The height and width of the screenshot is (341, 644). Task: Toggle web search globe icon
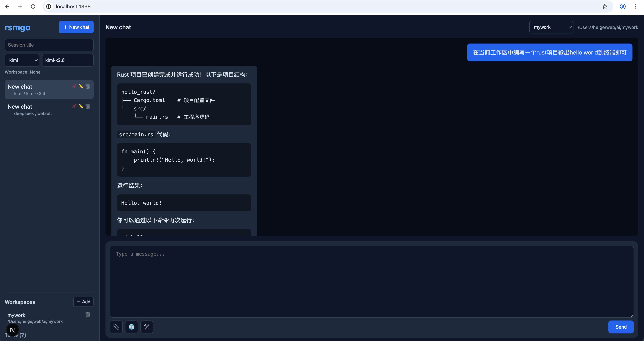point(132,327)
